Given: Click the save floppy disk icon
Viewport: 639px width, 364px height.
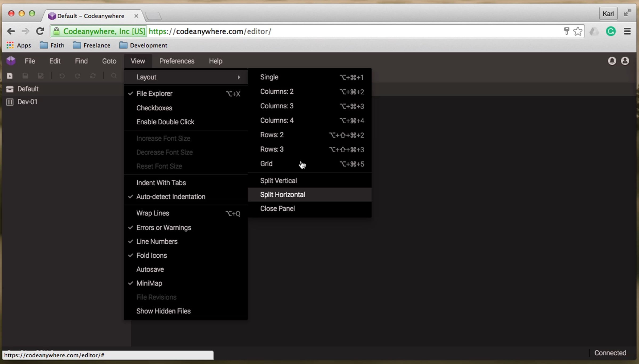Looking at the screenshot, I should [x=25, y=76].
